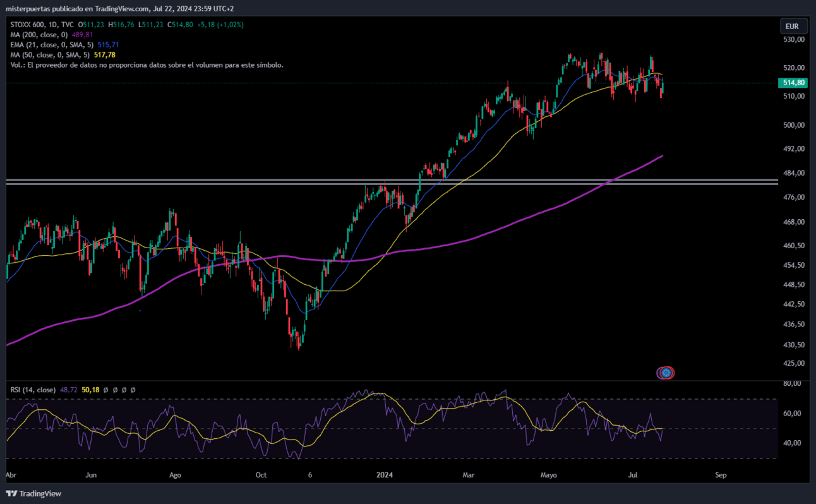Click the 510,00 price axis label
The image size is (816, 504).
tap(794, 97)
